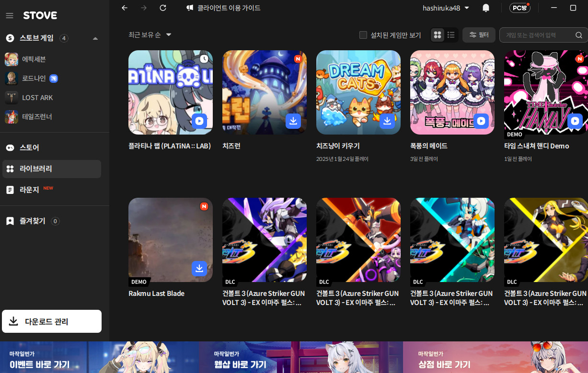Open the 최근 보유 순 sort dropdown

pos(150,34)
